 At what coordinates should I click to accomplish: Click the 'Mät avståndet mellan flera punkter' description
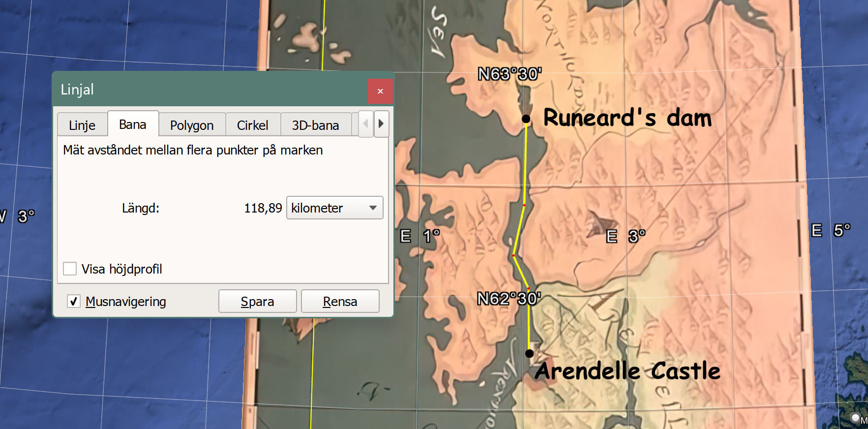pyautogui.click(x=193, y=150)
